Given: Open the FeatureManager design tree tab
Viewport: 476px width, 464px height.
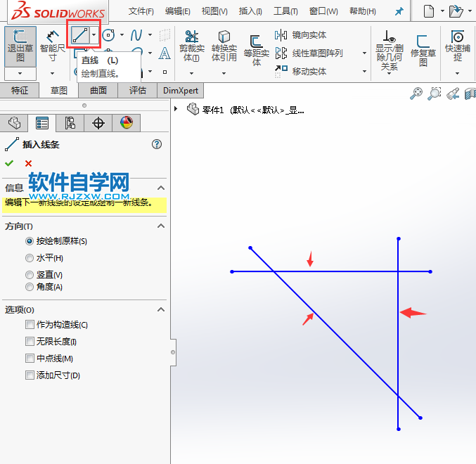Looking at the screenshot, I should (14, 123).
